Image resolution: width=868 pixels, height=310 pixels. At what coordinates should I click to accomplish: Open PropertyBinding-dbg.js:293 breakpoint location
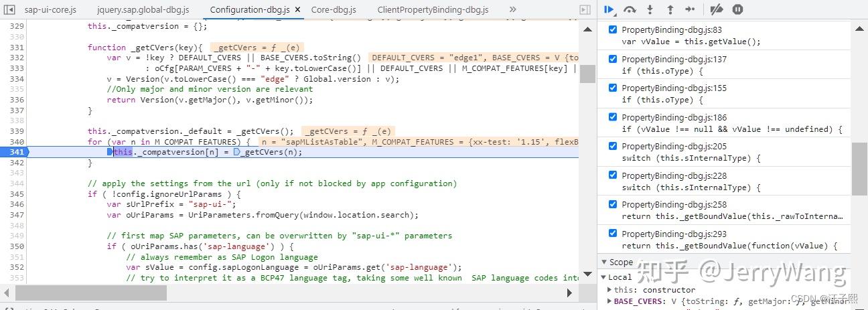tap(674, 234)
